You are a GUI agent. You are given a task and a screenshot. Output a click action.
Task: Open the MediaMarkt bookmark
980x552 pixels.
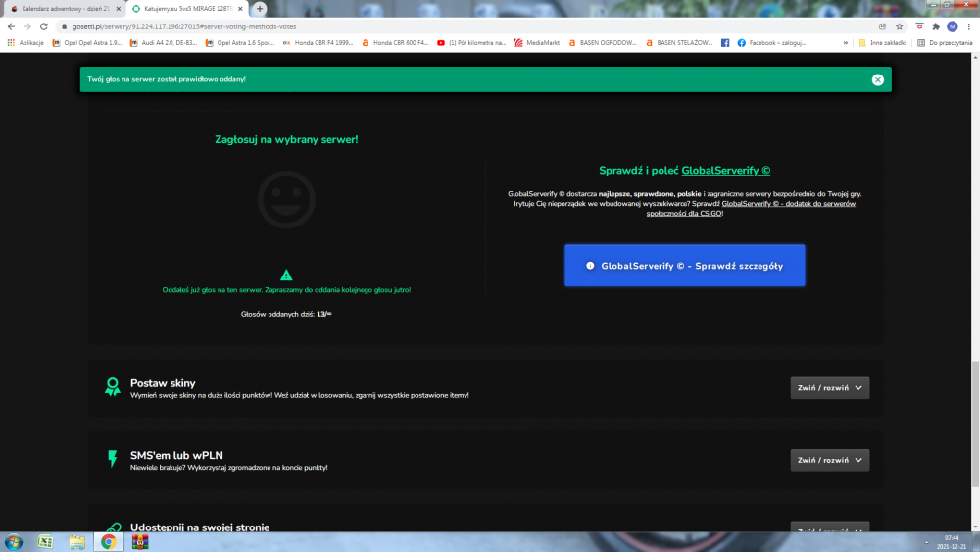tap(537, 43)
